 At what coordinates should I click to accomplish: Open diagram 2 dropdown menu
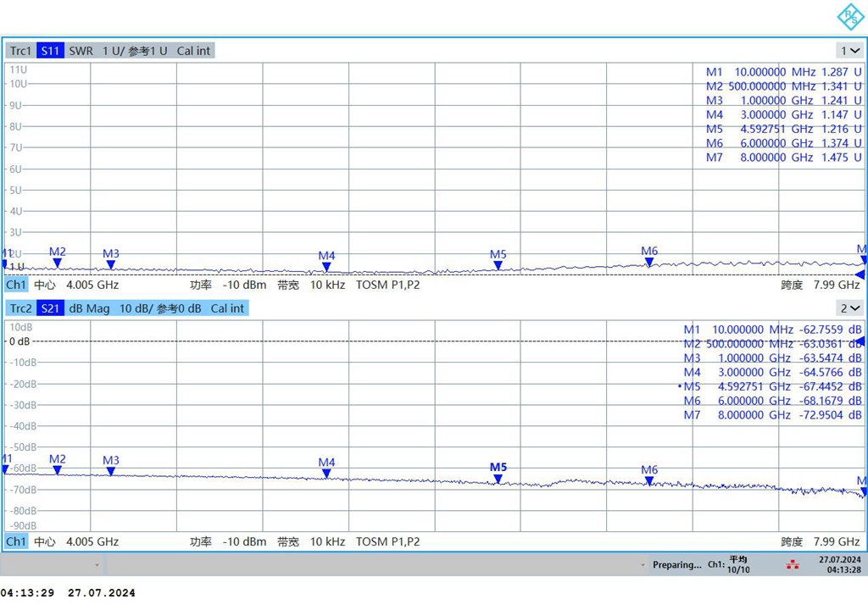[849, 308]
